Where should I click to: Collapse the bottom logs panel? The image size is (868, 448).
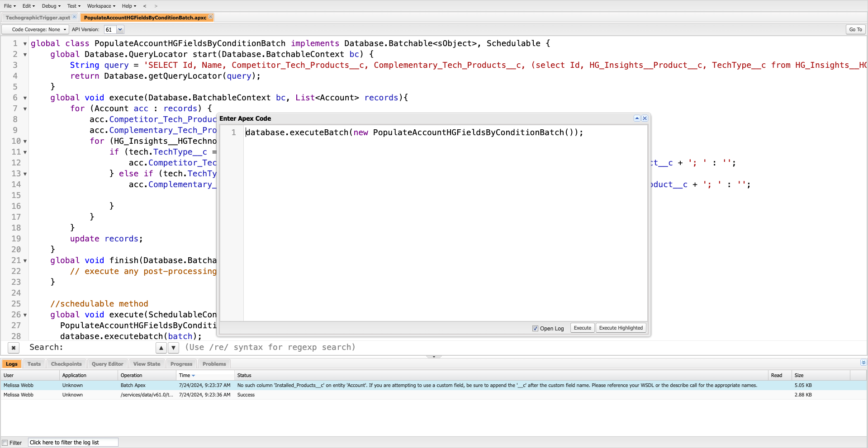(863, 363)
